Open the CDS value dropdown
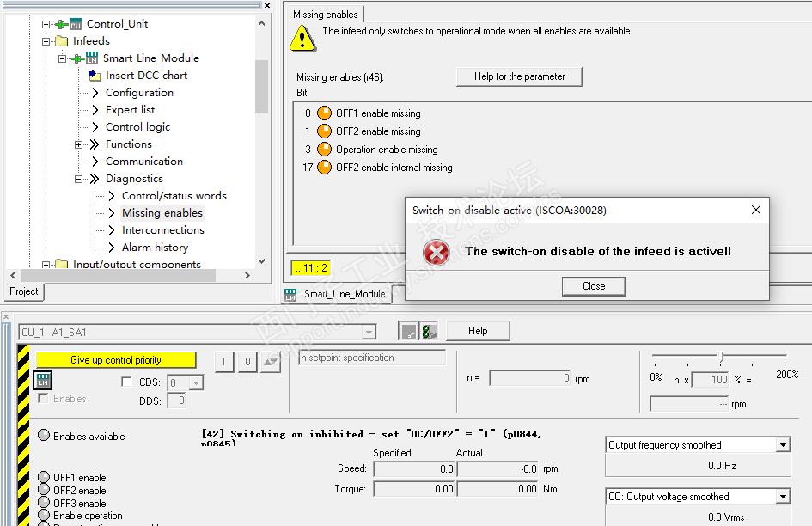Image resolution: width=812 pixels, height=526 pixels. pos(196,383)
